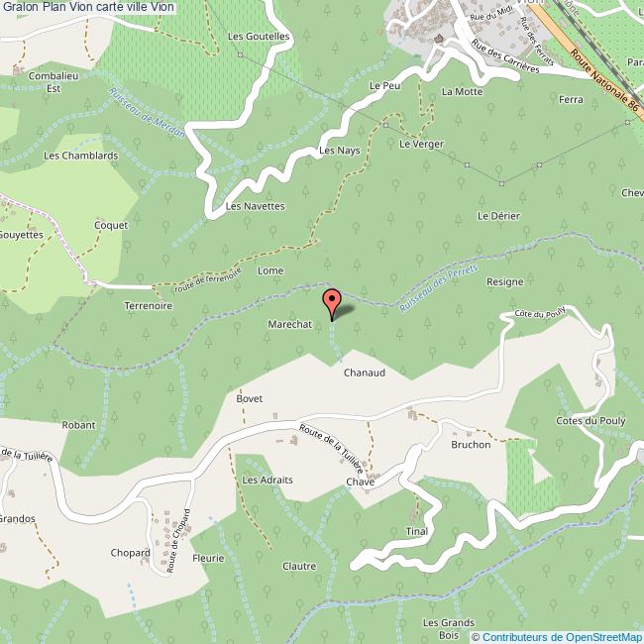Click the Chanaud locality label
The width and height of the screenshot is (644, 644).
(x=365, y=373)
